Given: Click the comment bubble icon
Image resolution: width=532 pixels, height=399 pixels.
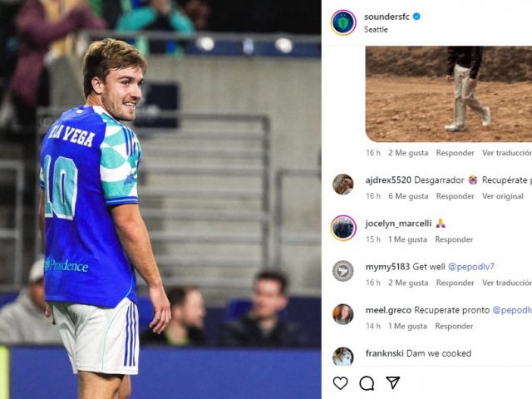Looking at the screenshot, I should 367,383.
